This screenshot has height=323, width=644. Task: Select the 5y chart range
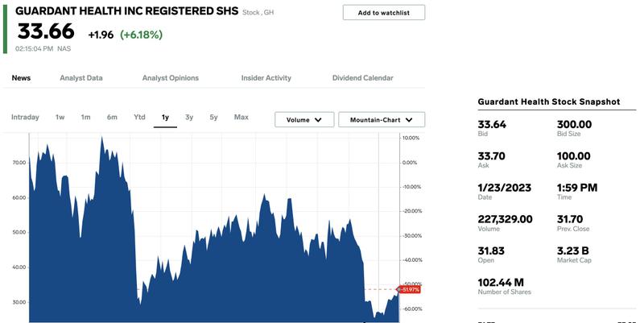(x=213, y=117)
